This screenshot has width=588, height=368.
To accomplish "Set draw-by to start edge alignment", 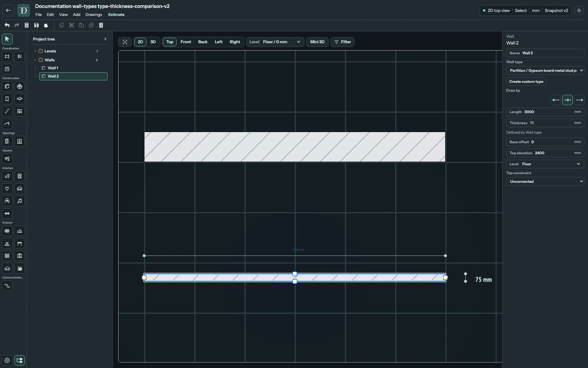I will [x=556, y=100].
